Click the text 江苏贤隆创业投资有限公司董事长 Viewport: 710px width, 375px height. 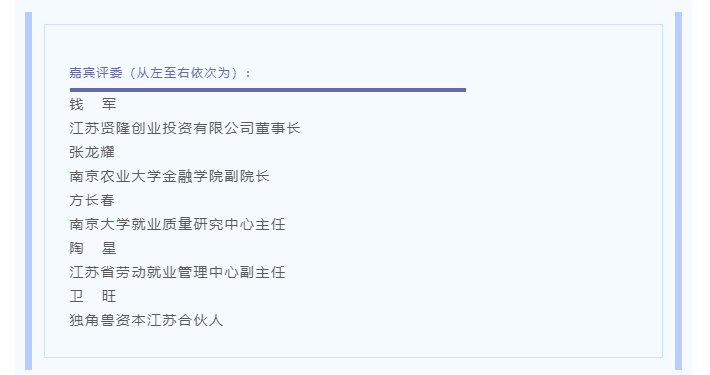(185, 128)
